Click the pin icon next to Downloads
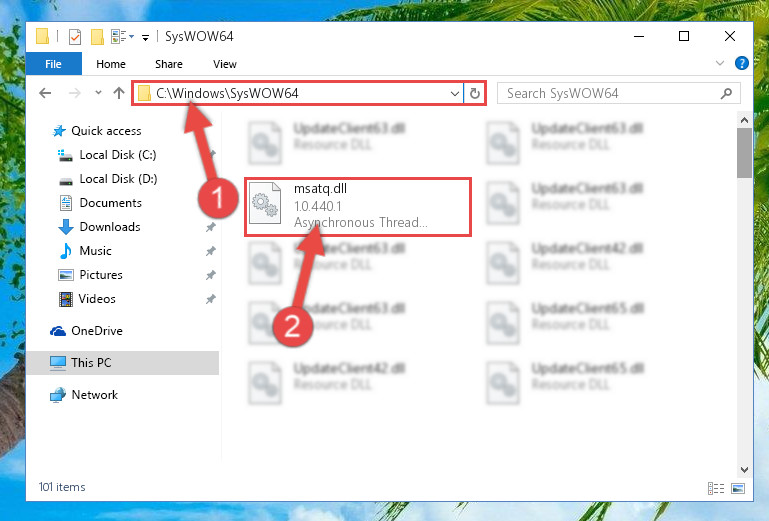Screen dimensions: 769x521 click(x=211, y=227)
